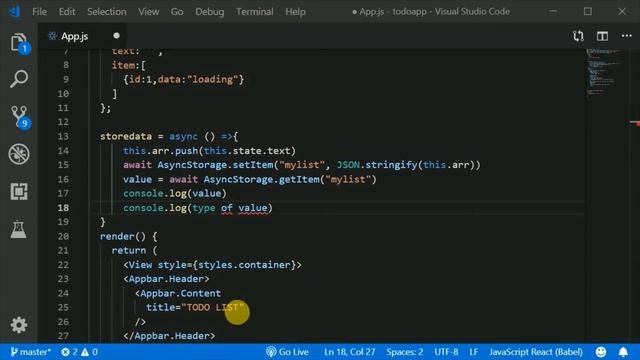Click the unsaved dot on the App.js tab
The image size is (640, 360).
(116, 36)
